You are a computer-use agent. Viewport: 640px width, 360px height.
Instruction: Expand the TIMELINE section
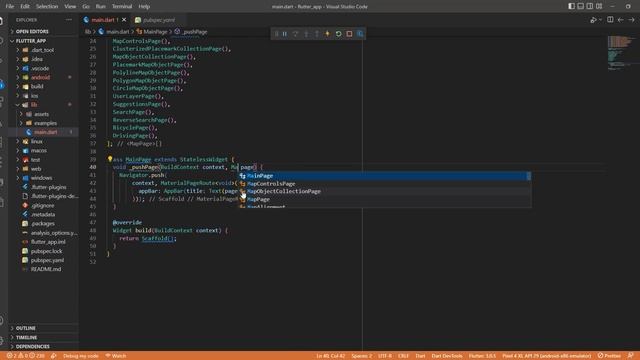point(43,338)
